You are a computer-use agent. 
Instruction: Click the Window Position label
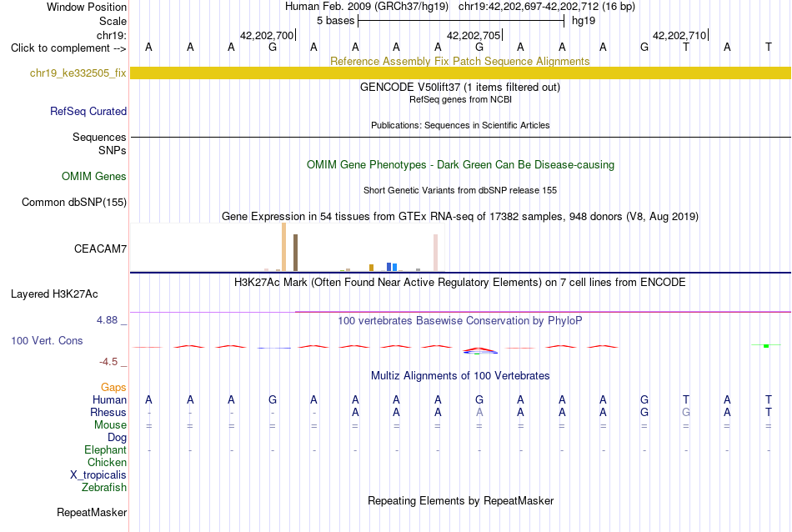coord(87,7)
